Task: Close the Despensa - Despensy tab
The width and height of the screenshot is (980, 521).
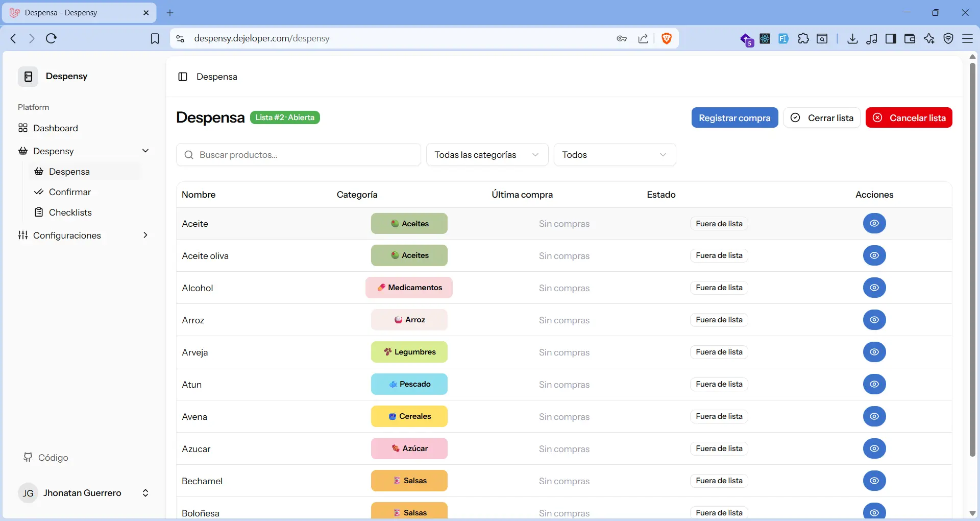Action: (146, 13)
